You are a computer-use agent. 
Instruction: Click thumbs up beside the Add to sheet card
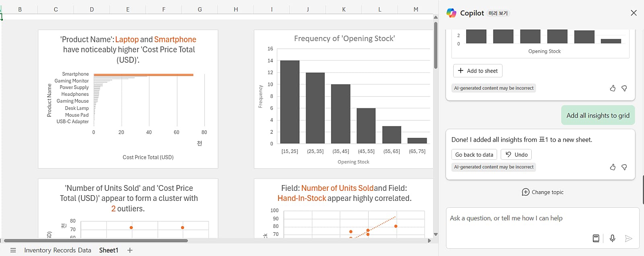click(613, 88)
